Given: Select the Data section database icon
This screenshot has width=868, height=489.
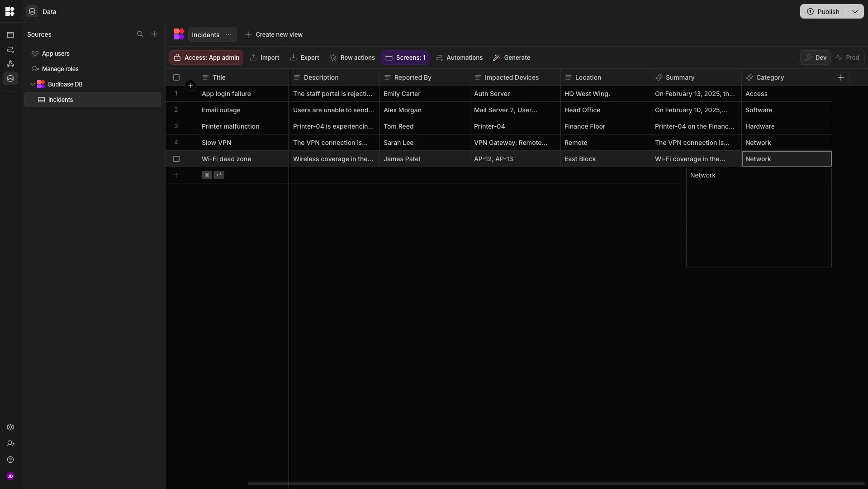Looking at the screenshot, I should [x=10, y=78].
